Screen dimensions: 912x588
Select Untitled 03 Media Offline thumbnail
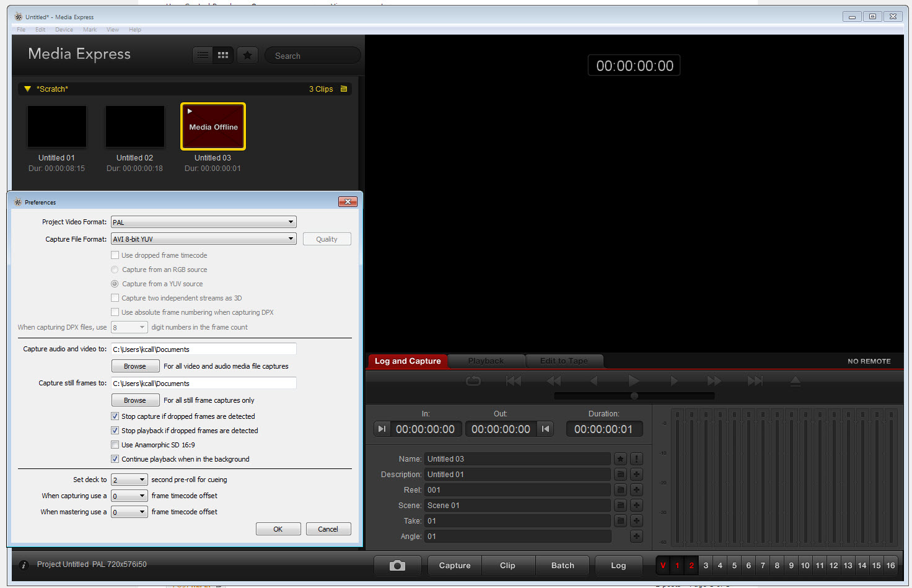click(213, 126)
